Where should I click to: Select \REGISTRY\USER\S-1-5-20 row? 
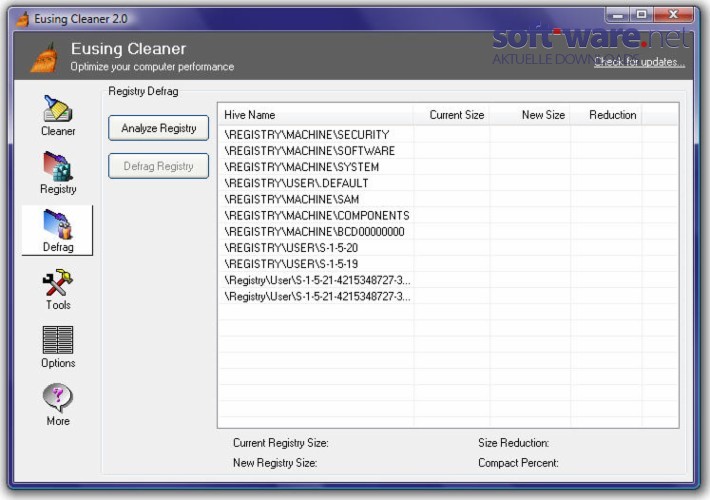[448, 248]
